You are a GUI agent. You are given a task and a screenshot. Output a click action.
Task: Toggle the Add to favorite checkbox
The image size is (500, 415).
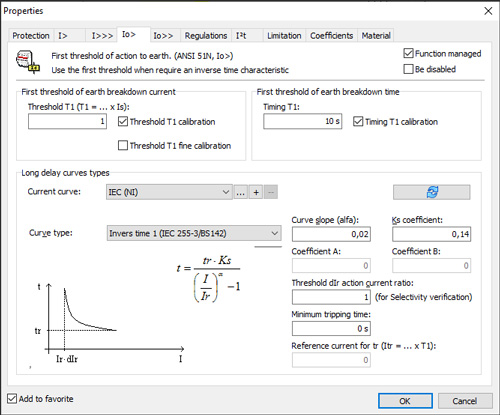pyautogui.click(x=12, y=398)
